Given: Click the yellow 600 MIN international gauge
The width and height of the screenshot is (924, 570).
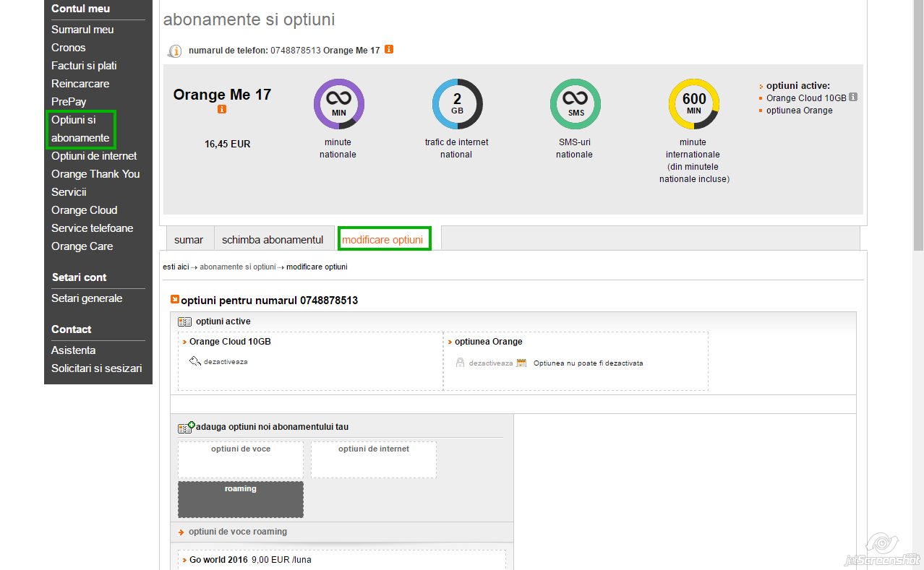Looking at the screenshot, I should click(x=693, y=104).
